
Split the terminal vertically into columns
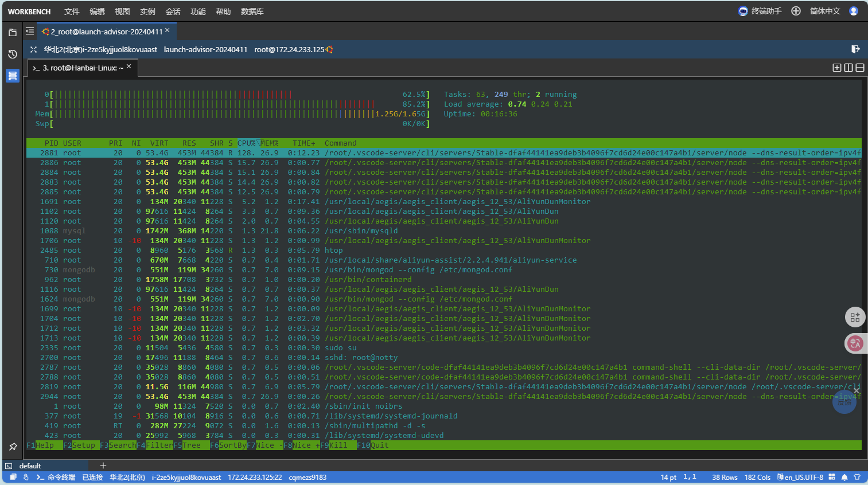tap(848, 68)
